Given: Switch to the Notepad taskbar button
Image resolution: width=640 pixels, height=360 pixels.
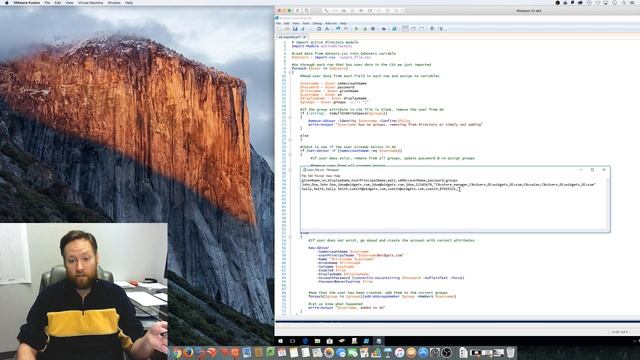Looking at the screenshot, I should pos(379,341).
